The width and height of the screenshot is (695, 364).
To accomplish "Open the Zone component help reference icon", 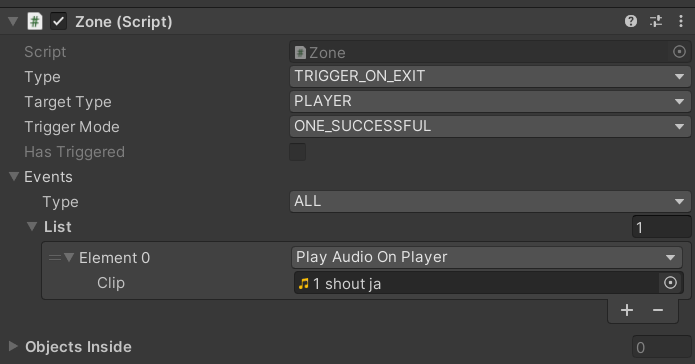I will (631, 21).
